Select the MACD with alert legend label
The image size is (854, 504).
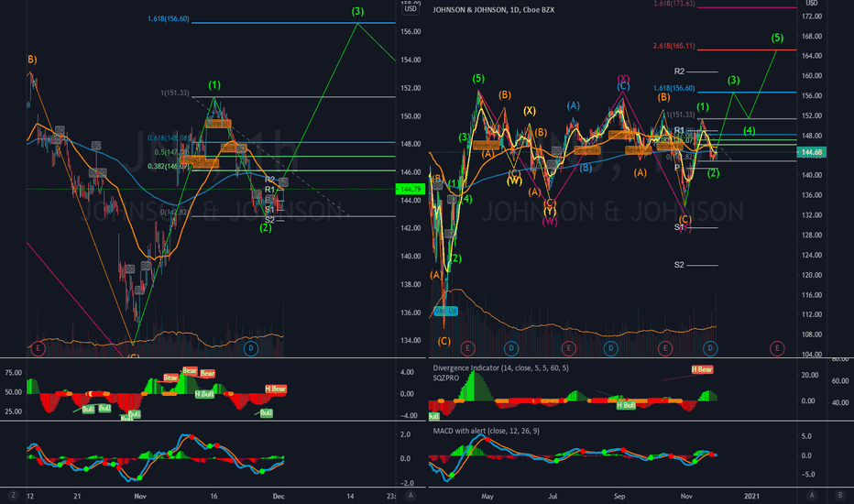[x=486, y=431]
